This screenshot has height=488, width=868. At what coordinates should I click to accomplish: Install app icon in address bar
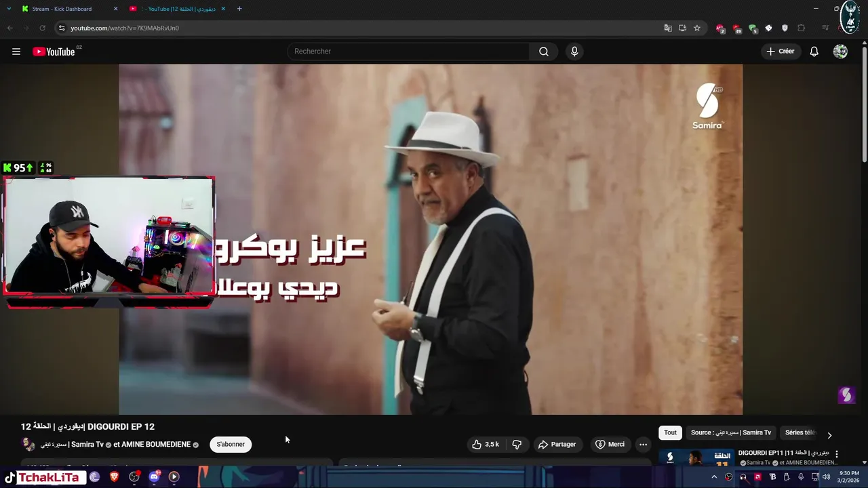click(682, 28)
